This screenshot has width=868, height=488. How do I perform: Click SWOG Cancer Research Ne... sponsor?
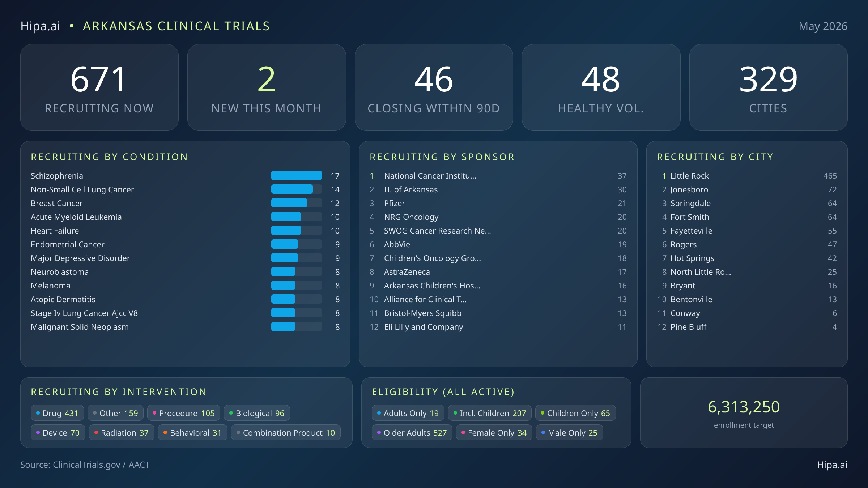click(x=498, y=231)
